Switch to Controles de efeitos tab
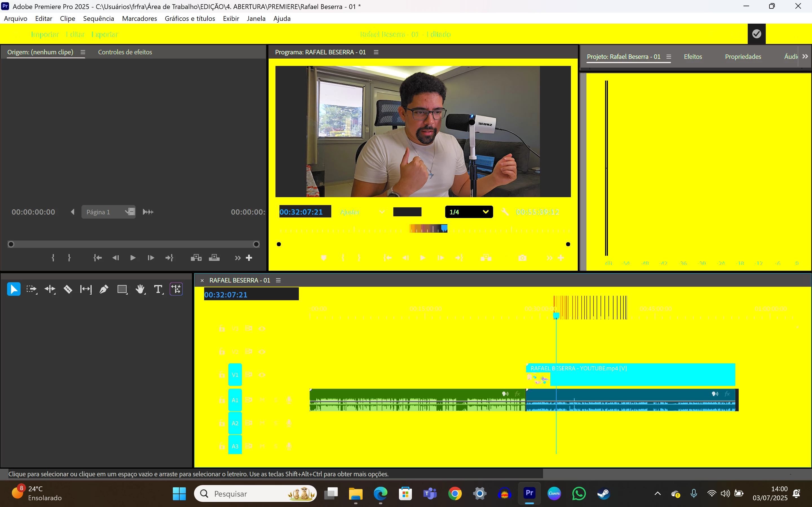 [125, 52]
